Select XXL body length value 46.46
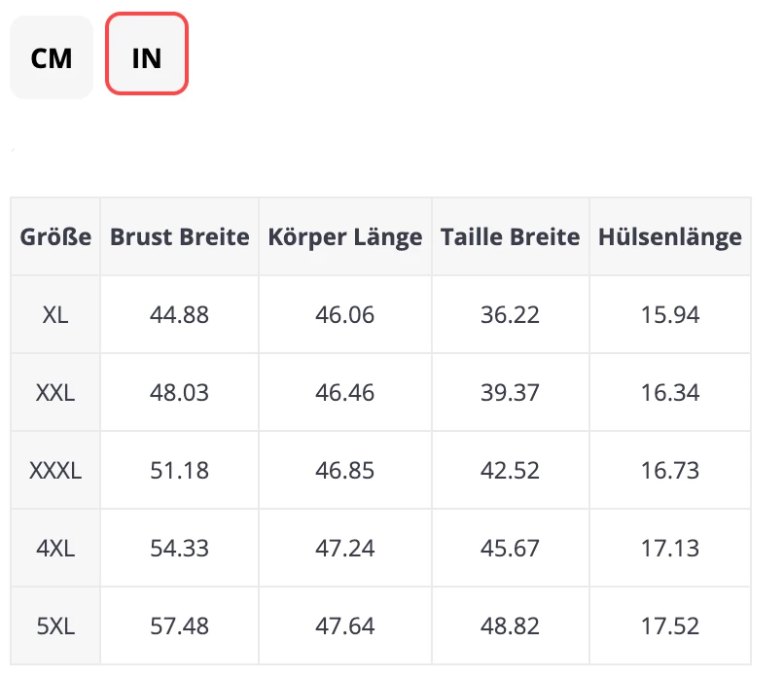The width and height of the screenshot is (784, 679). [x=345, y=392]
